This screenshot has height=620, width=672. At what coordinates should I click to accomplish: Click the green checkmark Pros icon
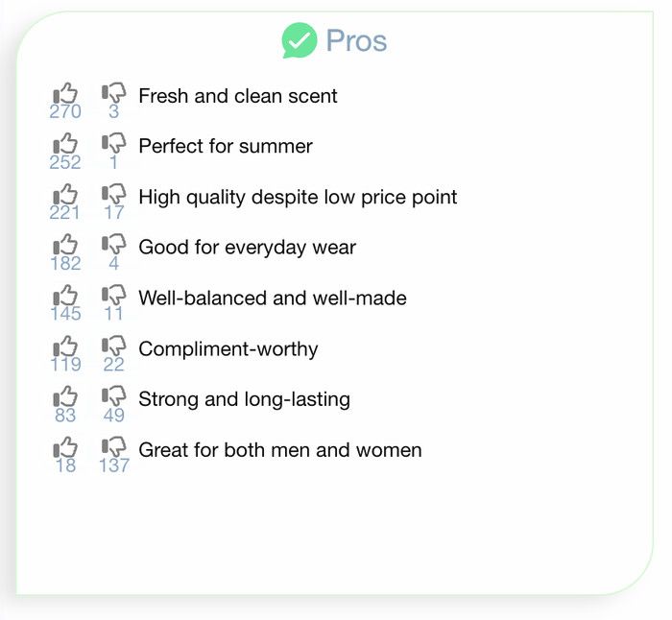[300, 40]
